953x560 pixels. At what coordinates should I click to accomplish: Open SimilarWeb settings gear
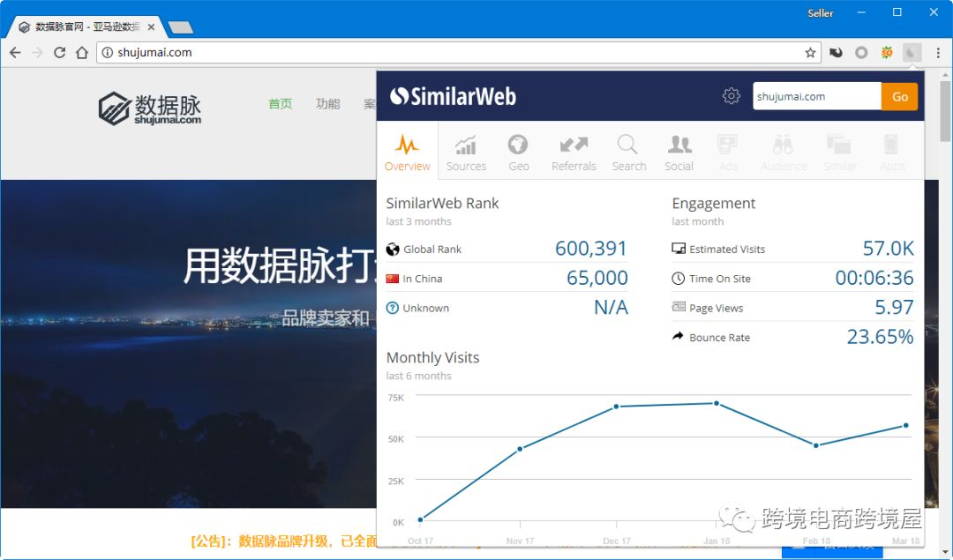pyautogui.click(x=732, y=96)
